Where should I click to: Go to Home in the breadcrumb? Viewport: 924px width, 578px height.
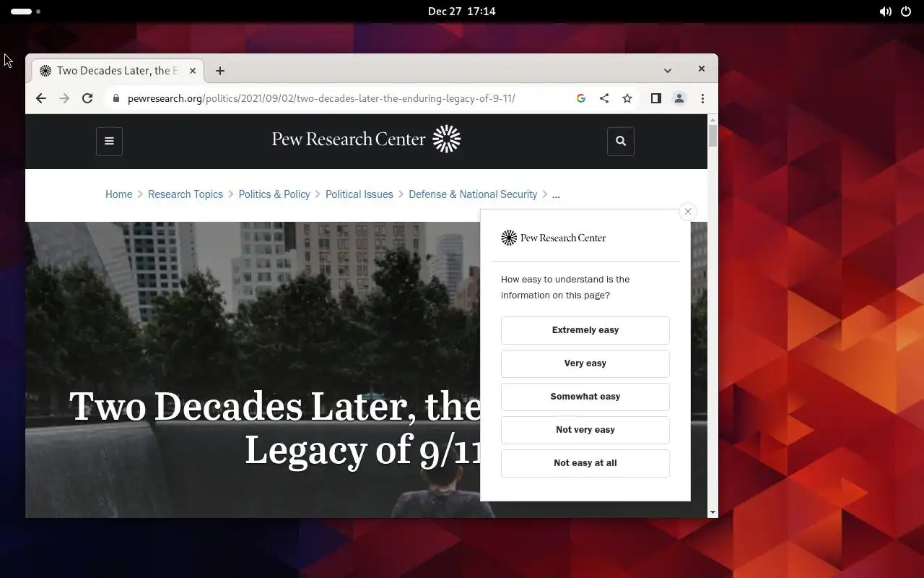pos(119,194)
